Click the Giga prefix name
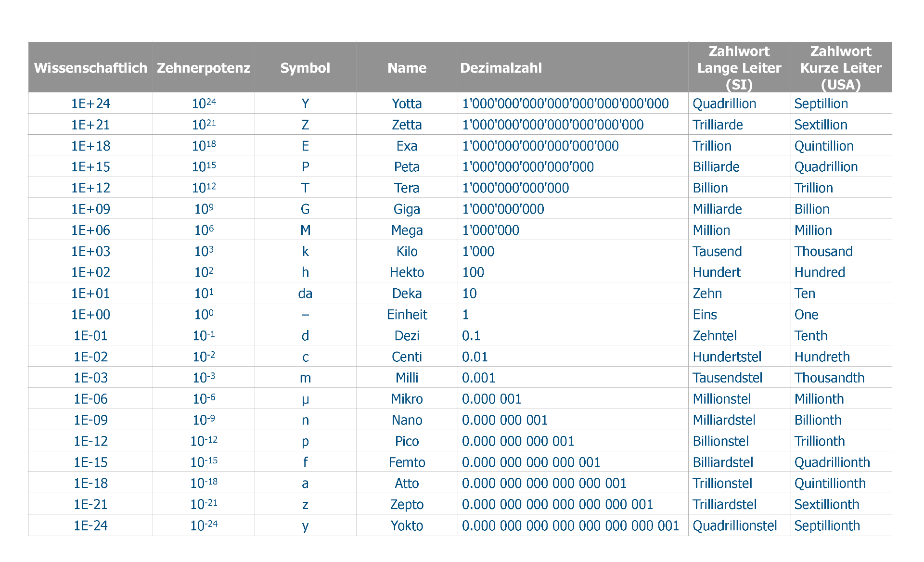 pyautogui.click(x=407, y=209)
